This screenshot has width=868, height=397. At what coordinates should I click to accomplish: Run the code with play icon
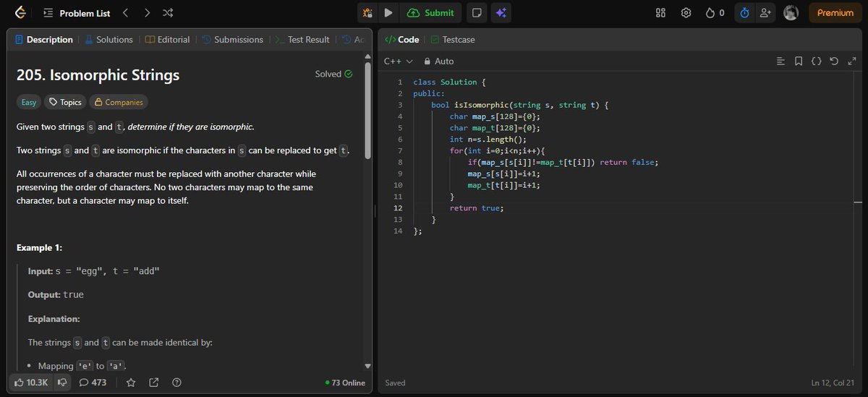(388, 12)
